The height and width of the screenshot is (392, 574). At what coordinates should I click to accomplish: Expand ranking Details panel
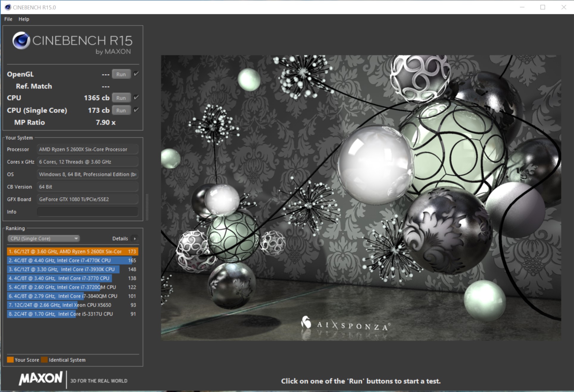pos(120,239)
